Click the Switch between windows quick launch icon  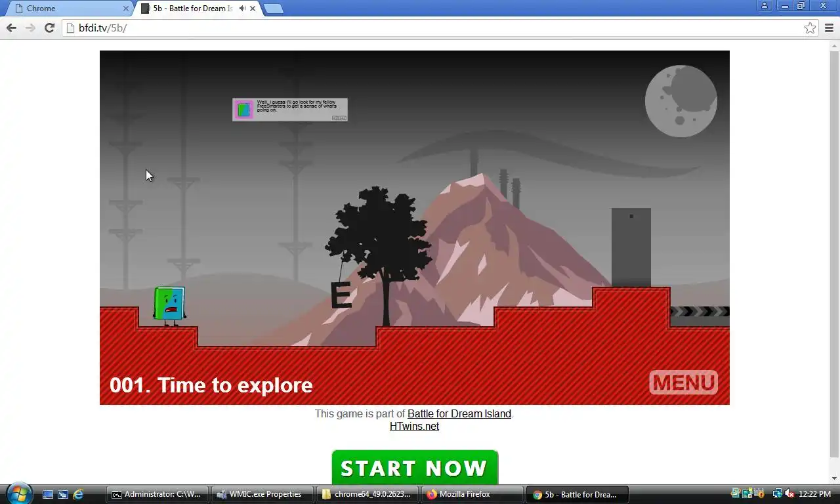[x=62, y=494]
